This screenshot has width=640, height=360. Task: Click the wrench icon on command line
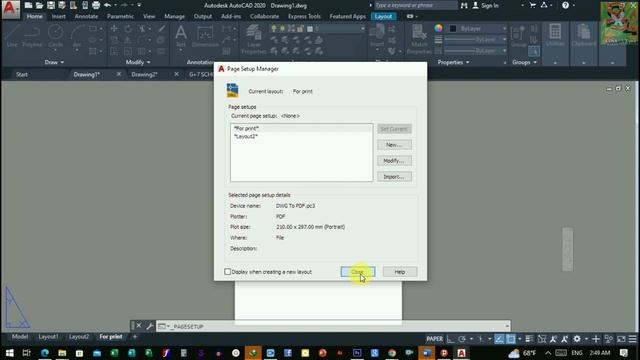(149, 326)
